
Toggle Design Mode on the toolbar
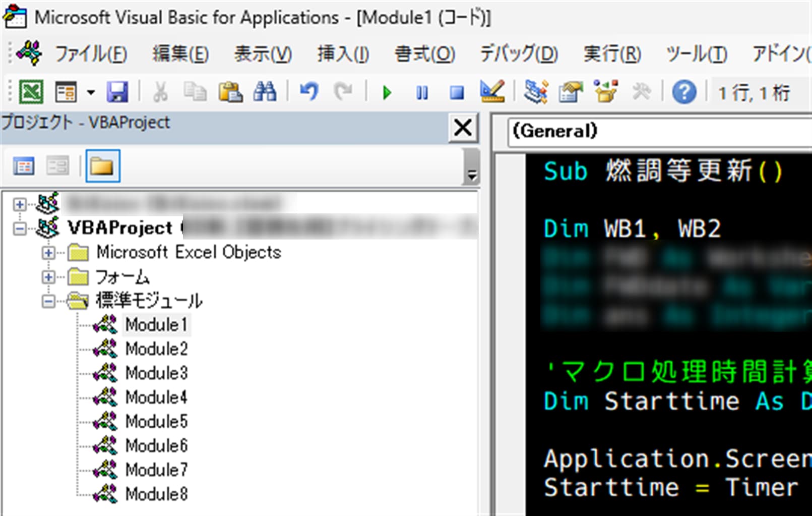tap(493, 92)
